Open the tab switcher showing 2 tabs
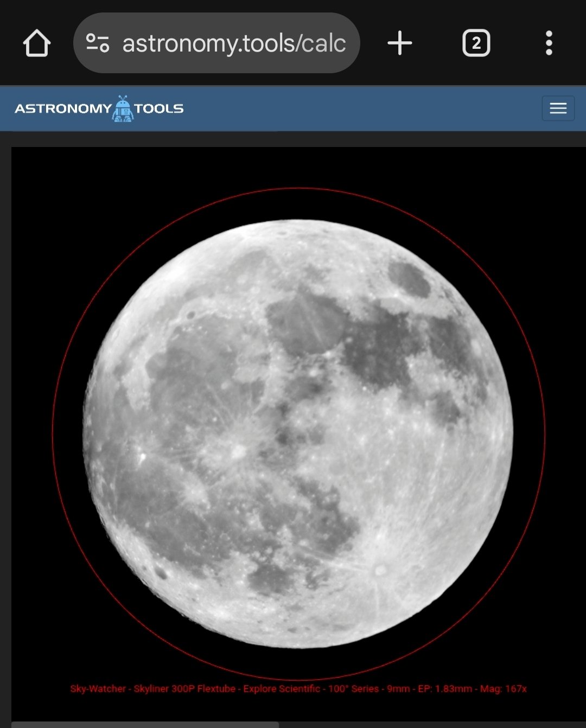This screenshot has width=586, height=728. (x=476, y=43)
